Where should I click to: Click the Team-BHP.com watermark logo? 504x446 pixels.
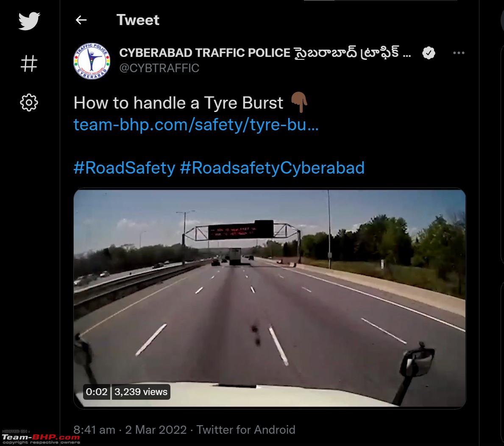click(x=41, y=438)
